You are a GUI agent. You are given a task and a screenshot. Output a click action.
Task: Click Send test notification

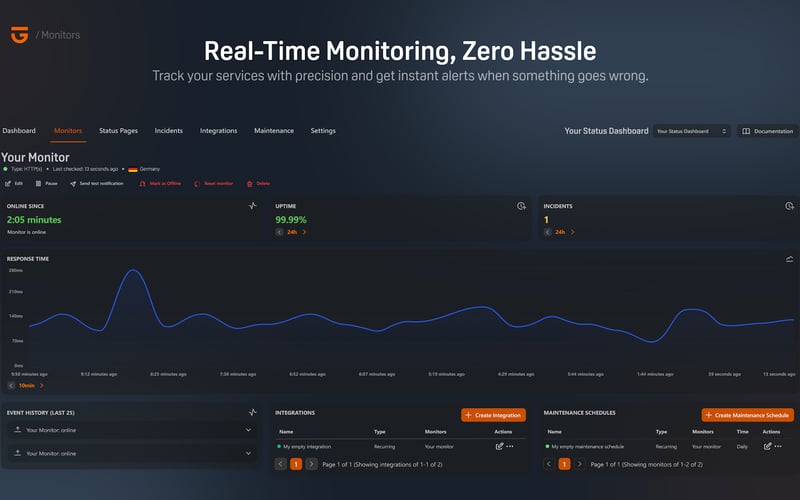click(96, 183)
